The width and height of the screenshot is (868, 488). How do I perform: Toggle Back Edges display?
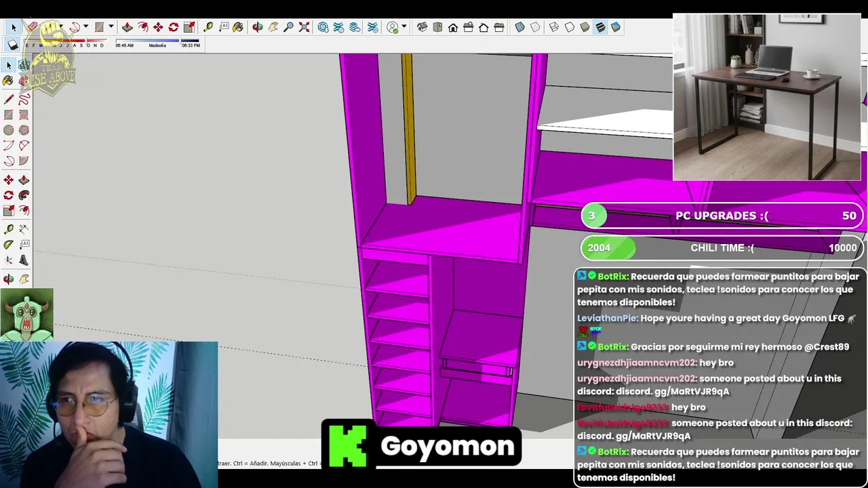click(535, 27)
